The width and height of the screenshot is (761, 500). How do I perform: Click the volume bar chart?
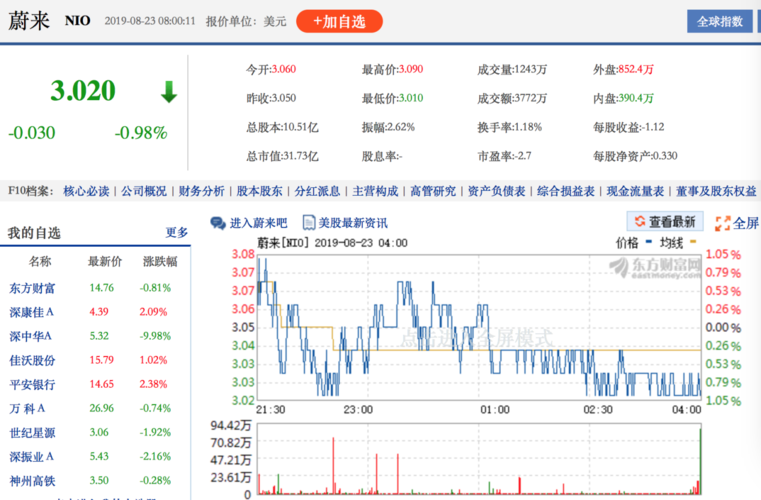[x=479, y=459]
